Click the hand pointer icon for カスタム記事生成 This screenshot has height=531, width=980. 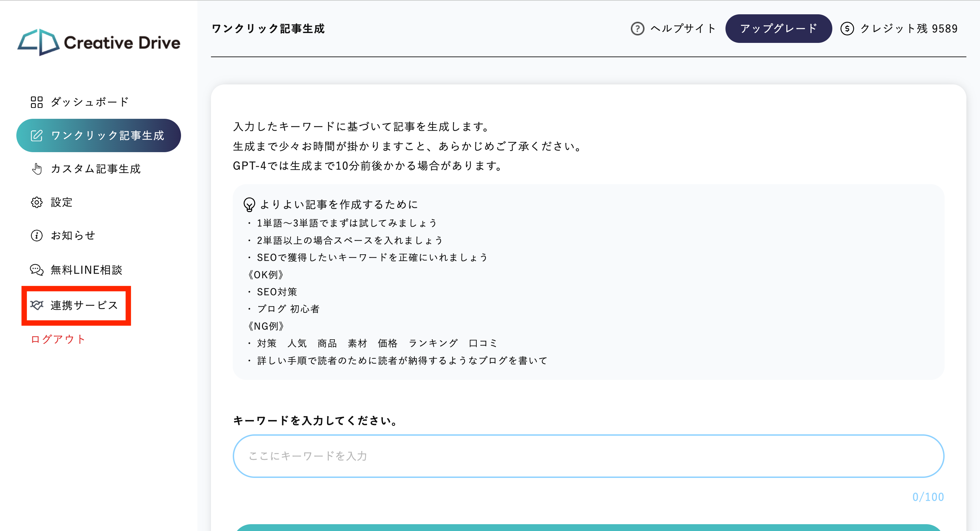click(36, 168)
